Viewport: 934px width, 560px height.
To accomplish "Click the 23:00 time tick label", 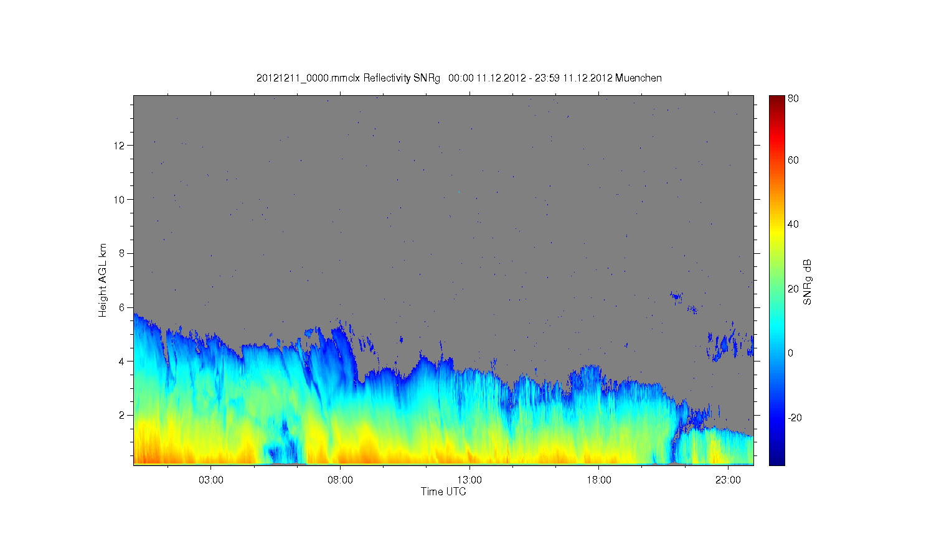I will (x=728, y=480).
